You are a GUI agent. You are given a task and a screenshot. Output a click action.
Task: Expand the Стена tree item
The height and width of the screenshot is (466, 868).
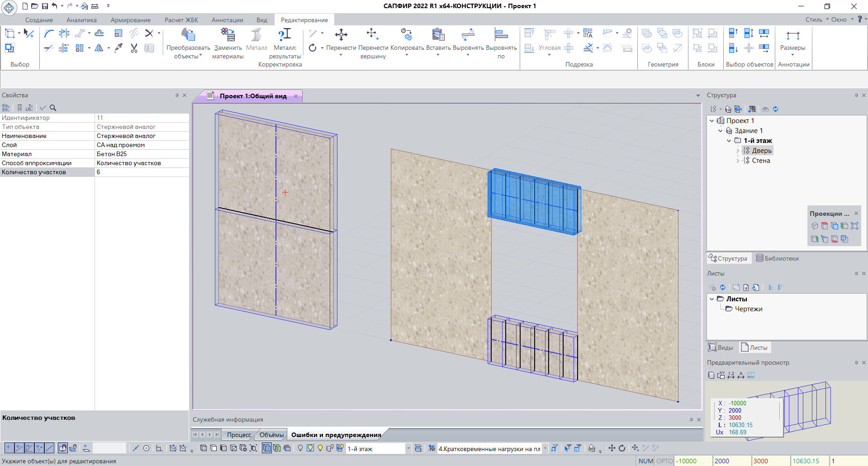737,161
